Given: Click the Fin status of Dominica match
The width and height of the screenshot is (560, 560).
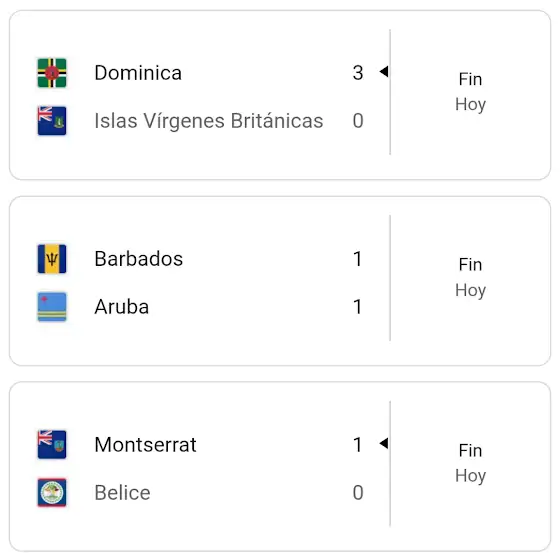Looking at the screenshot, I should (x=470, y=79).
